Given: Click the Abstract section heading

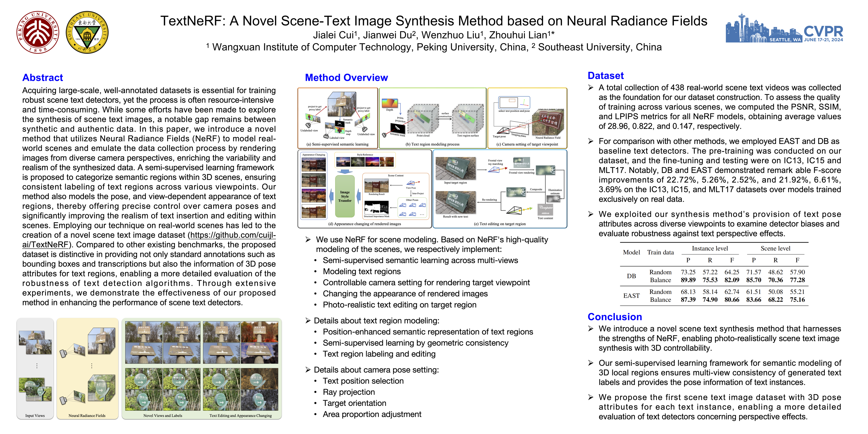Looking at the screenshot, I should [42, 78].
